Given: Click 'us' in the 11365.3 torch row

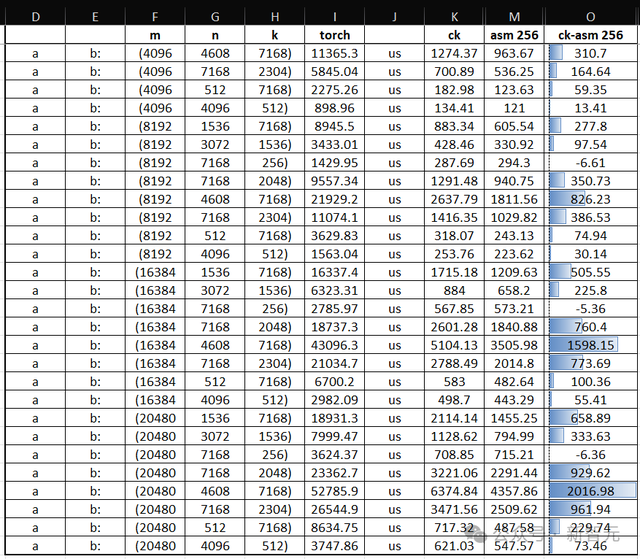Looking at the screenshot, I should click(394, 53).
